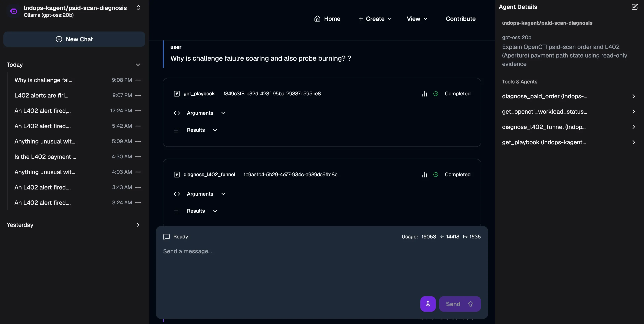Click the chat bubble icon beside Ready
644x324 pixels.
click(x=166, y=237)
